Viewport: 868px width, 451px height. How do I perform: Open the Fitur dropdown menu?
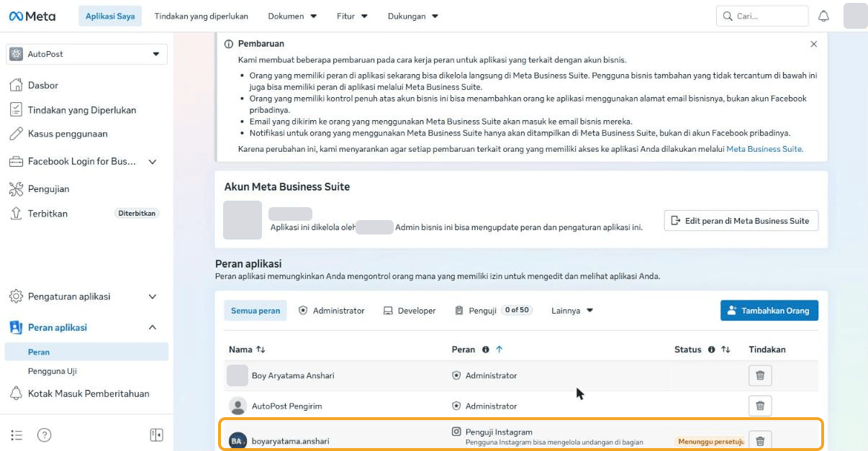352,16
